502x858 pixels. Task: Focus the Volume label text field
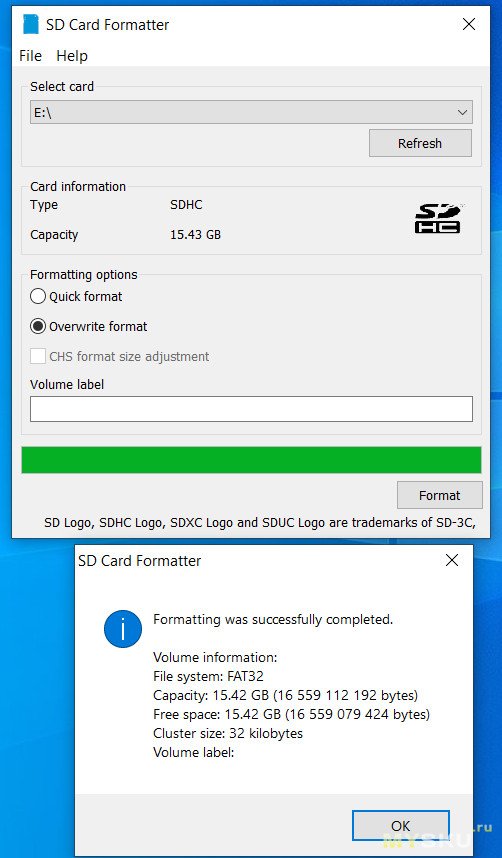point(251,409)
